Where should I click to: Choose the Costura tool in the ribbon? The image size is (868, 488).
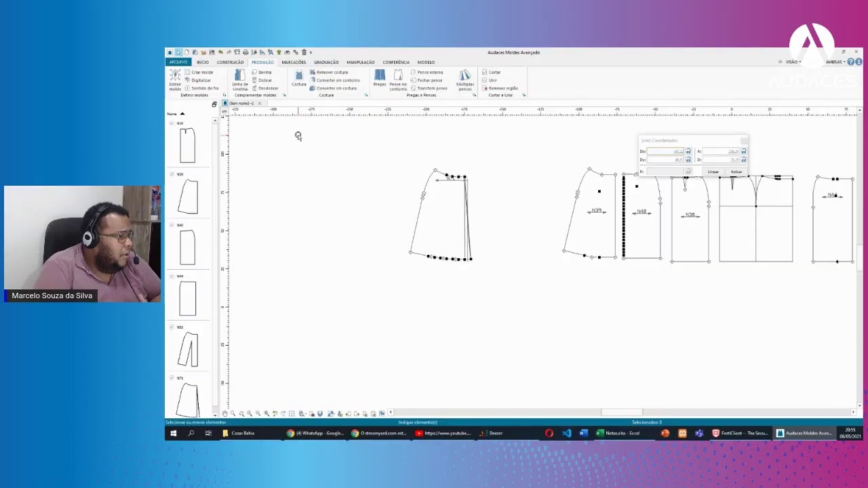click(299, 78)
